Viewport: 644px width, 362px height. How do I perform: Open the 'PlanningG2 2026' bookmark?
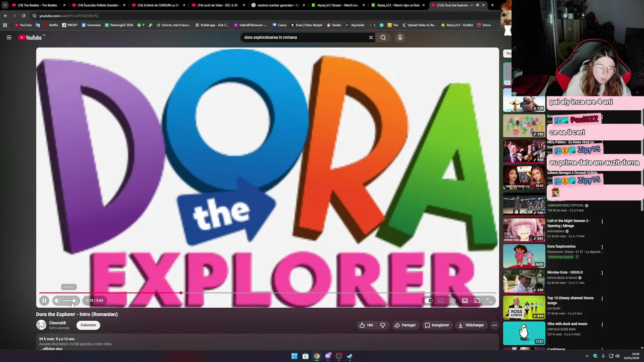[x=119, y=25]
